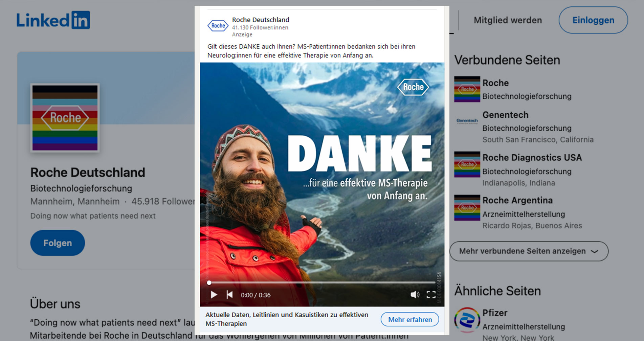Click the Verbundene Seiten heading

[507, 60]
